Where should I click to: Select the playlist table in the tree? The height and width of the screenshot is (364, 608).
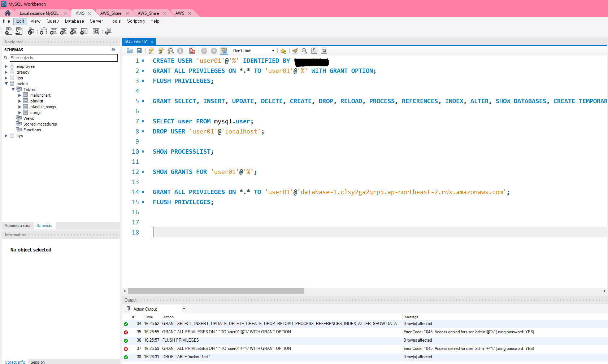[37, 101]
